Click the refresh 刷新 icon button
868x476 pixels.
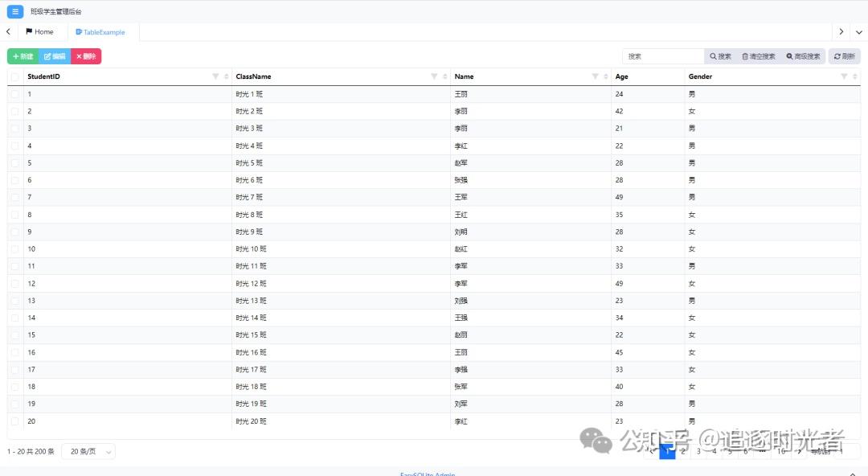[843, 55]
